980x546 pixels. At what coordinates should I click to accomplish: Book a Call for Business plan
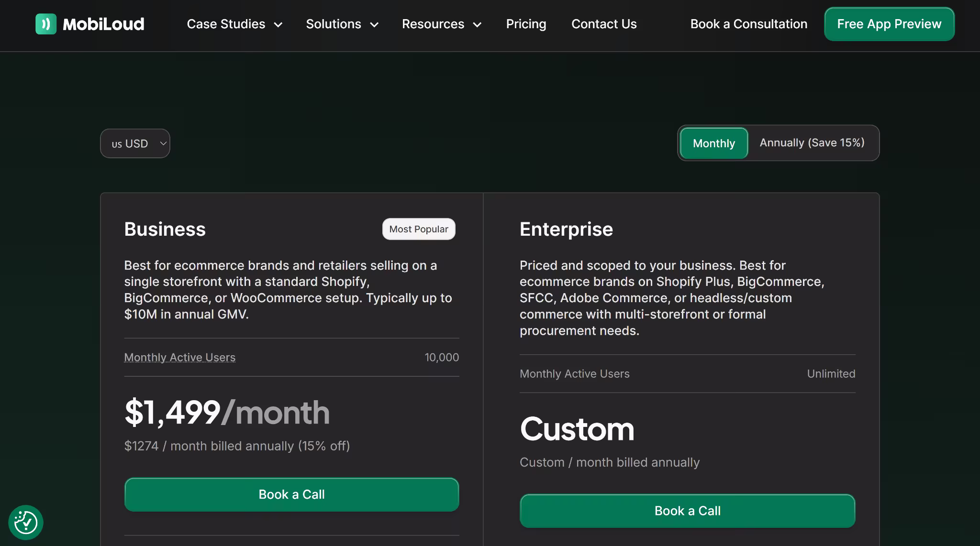pos(292,494)
